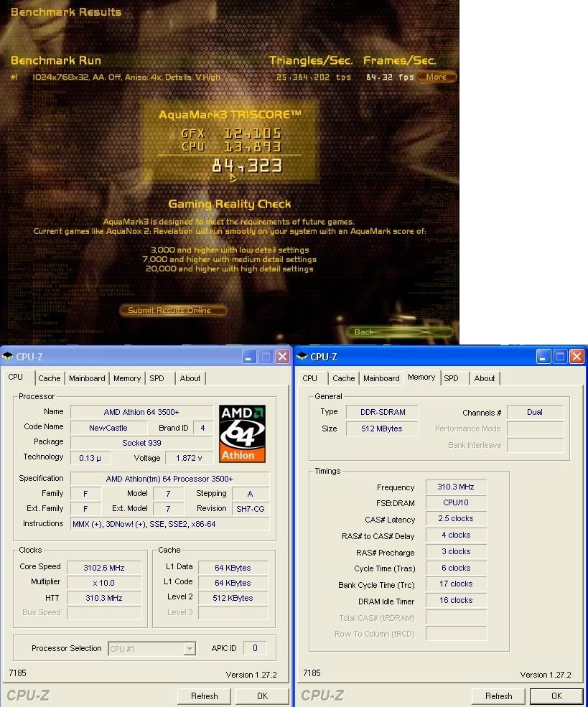The height and width of the screenshot is (707, 588).
Task: Open the Processor Selection dropdown
Action: pyautogui.click(x=190, y=648)
